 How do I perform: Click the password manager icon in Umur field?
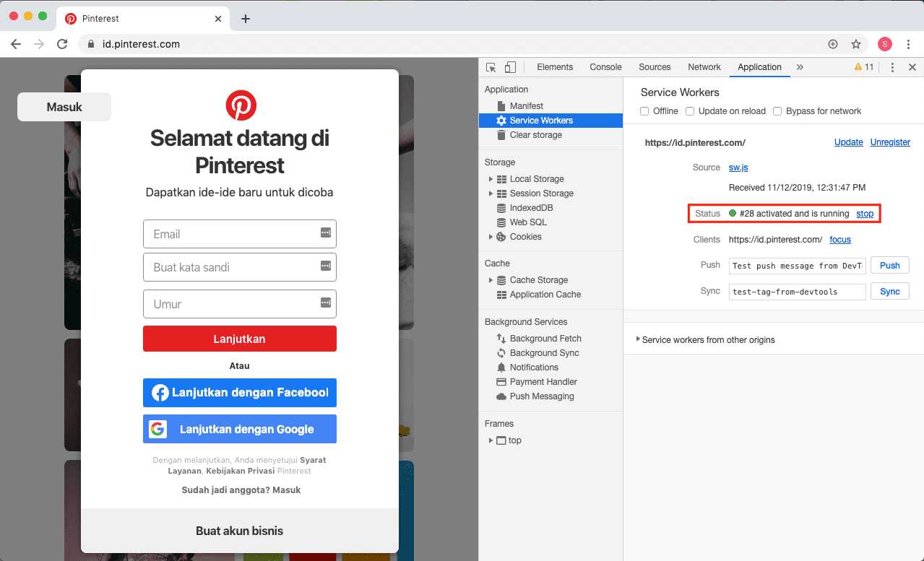pyautogui.click(x=325, y=302)
